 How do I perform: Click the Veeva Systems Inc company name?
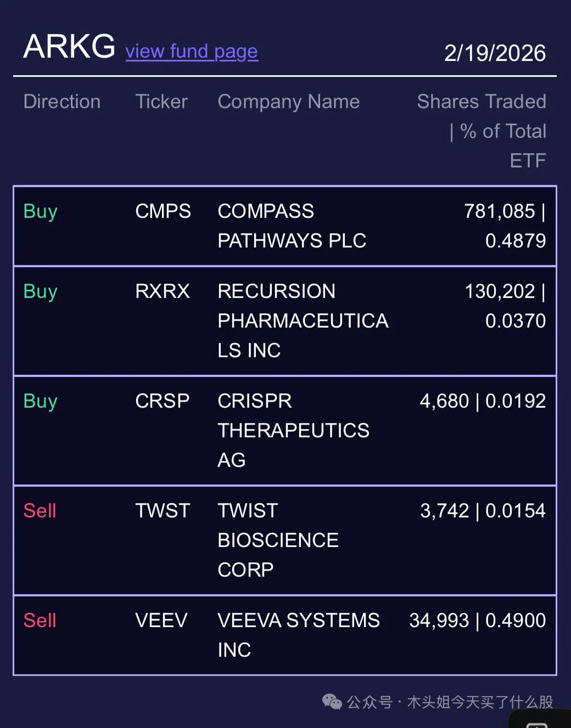click(x=298, y=635)
